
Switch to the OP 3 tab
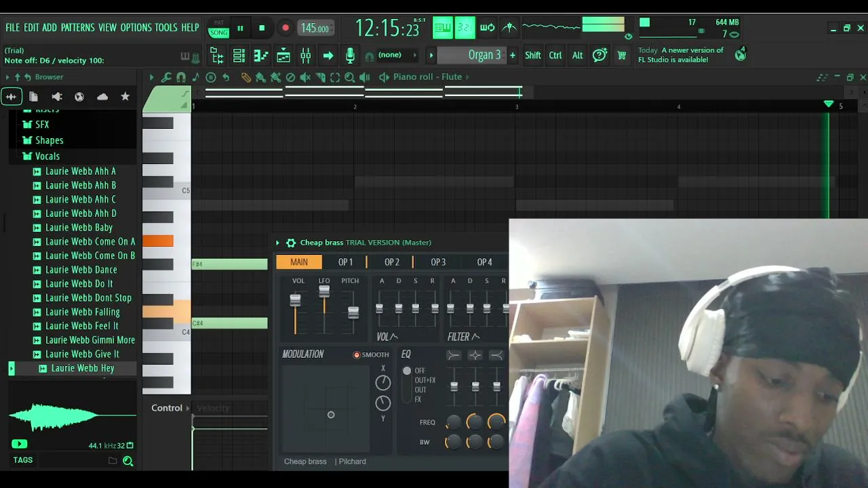[x=438, y=262]
